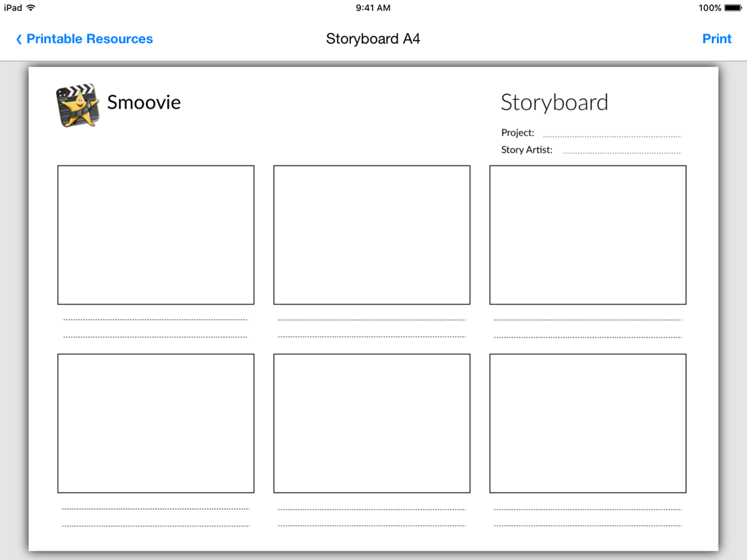Tap the Wi-Fi icon in the status bar
The image size is (747, 560).
[x=31, y=8]
